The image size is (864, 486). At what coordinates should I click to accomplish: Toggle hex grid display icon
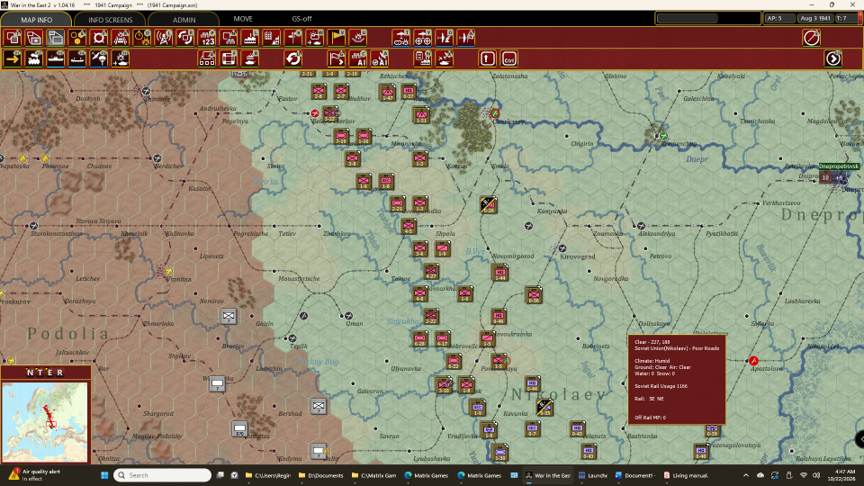[x=77, y=38]
